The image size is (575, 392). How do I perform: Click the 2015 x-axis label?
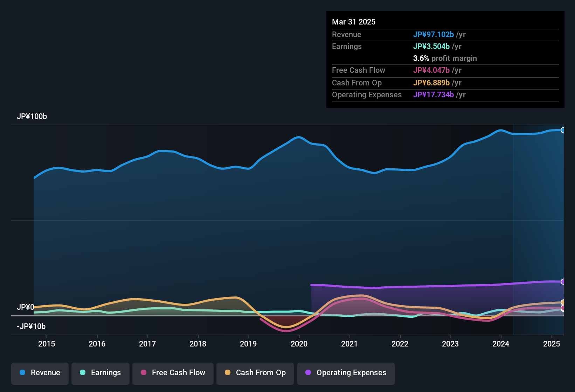coord(47,344)
